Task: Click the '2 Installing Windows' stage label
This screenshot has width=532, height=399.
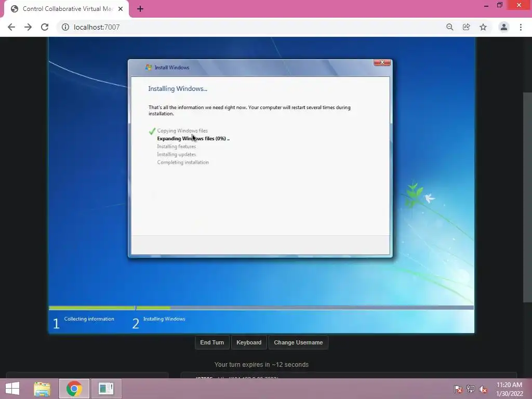Action: (x=158, y=322)
